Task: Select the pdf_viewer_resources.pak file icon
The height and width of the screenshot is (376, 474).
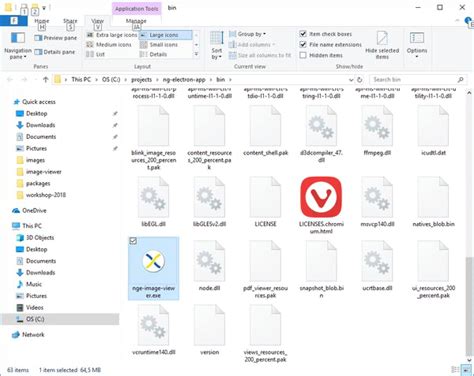Action: click(x=265, y=261)
